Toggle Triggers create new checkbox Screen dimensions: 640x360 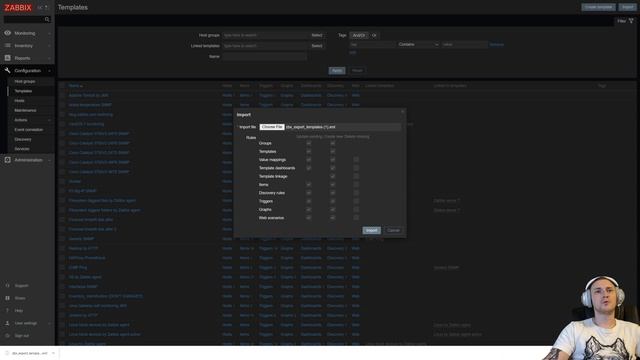point(333,201)
